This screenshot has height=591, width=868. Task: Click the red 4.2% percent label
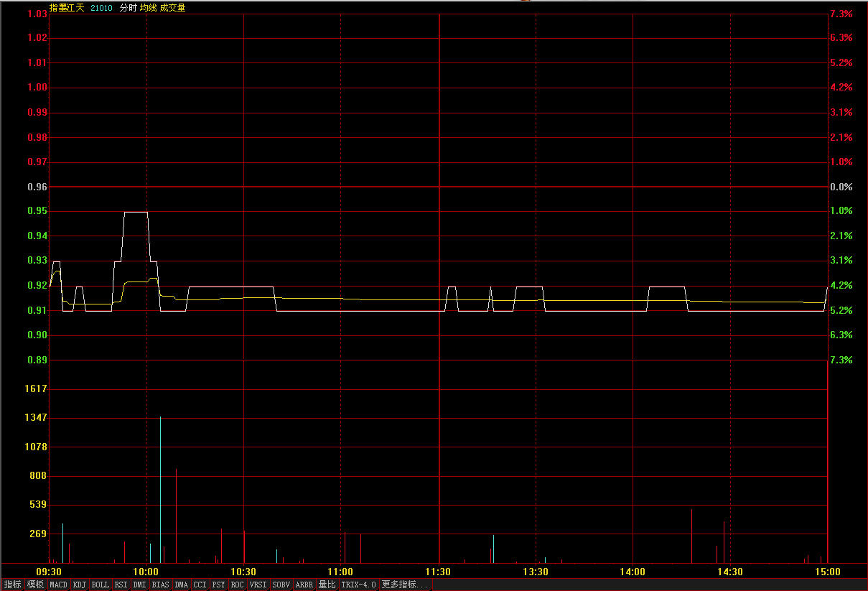[841, 87]
